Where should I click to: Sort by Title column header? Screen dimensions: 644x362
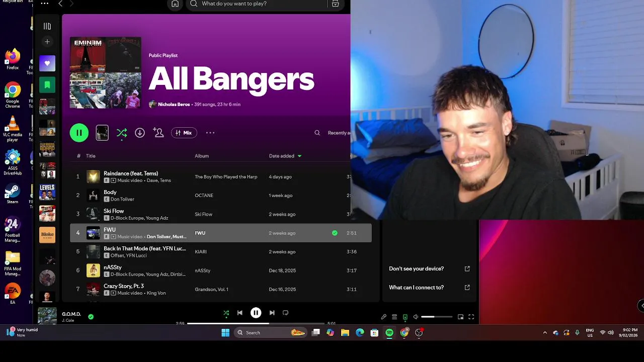pyautogui.click(x=91, y=156)
